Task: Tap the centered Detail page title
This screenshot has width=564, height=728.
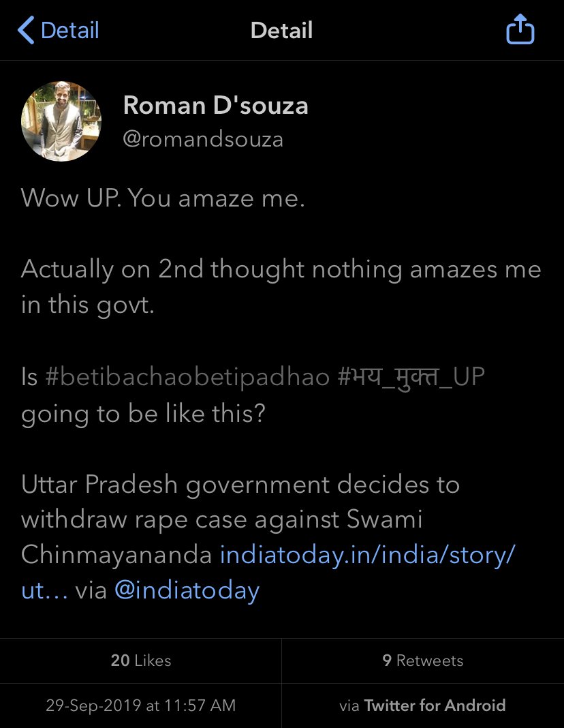Action: 281,31
